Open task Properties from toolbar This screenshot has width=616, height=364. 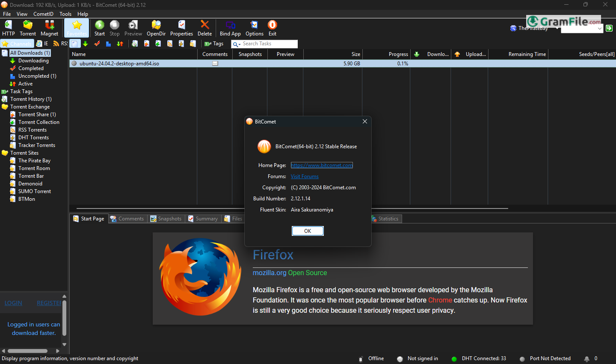tap(181, 28)
